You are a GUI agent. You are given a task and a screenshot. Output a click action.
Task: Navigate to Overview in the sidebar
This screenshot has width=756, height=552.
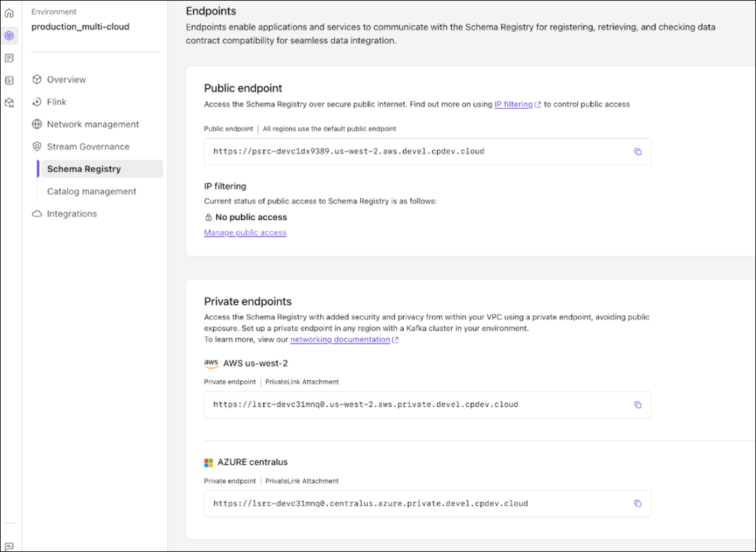[x=66, y=79]
